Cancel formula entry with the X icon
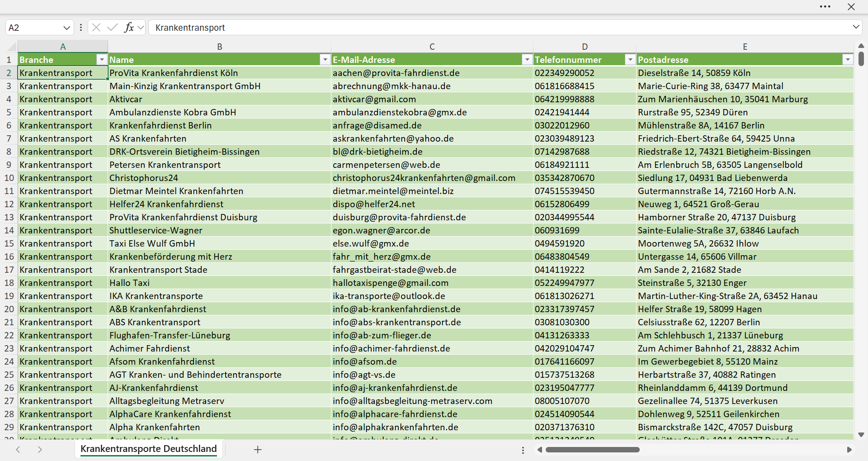Image resolution: width=868 pixels, height=461 pixels. pos(96,28)
